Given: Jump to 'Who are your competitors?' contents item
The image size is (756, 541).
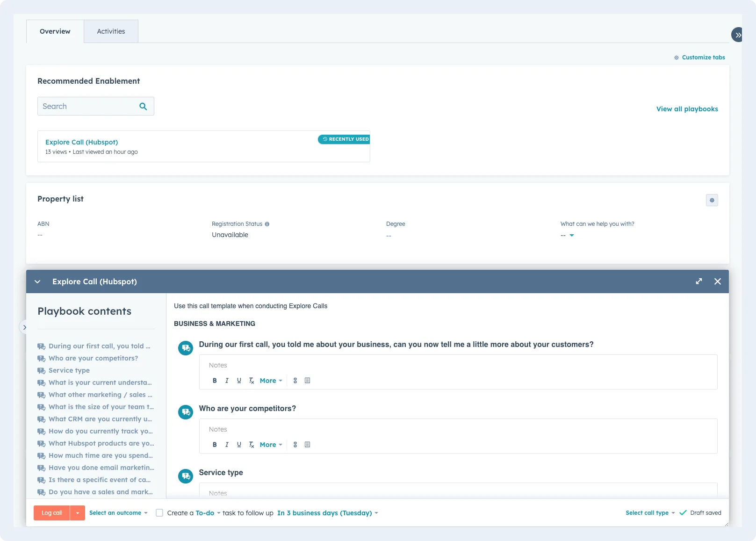Looking at the screenshot, I should [88, 358].
